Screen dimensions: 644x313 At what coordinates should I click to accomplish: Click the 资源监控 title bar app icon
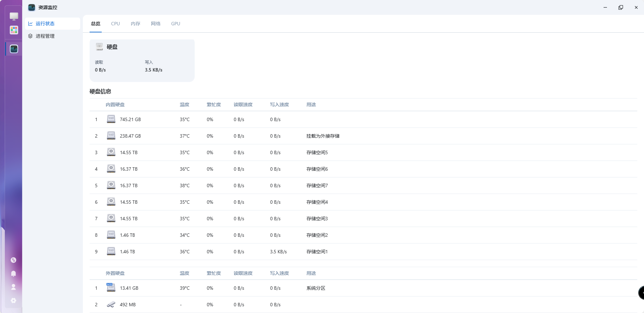(x=32, y=7)
